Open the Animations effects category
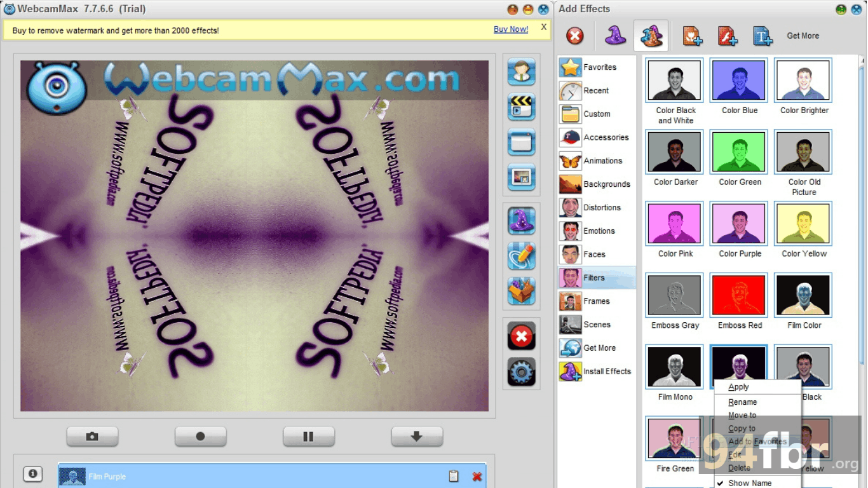Viewport: 868px width, 488px height. coord(597,161)
